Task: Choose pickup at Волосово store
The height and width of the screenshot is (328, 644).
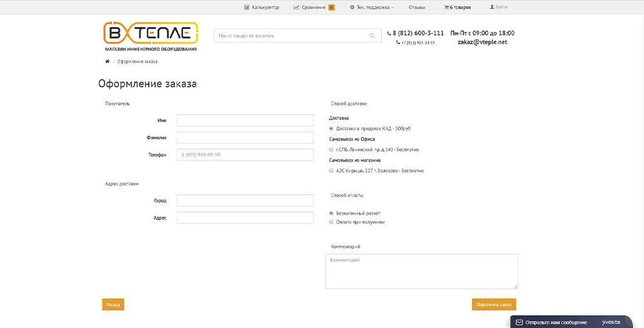Action: tap(331, 171)
